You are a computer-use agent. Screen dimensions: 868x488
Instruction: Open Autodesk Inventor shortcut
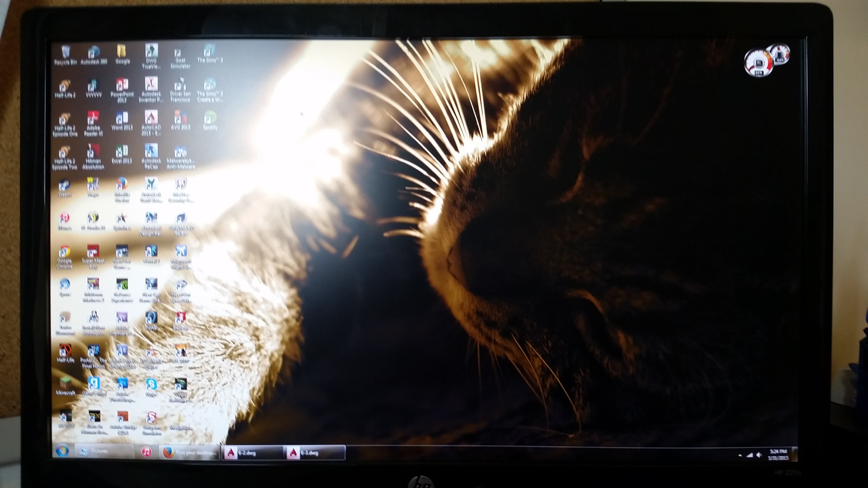click(x=151, y=90)
